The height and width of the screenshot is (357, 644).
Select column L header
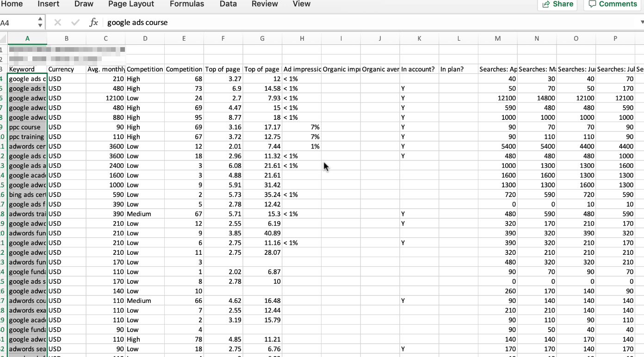coord(458,38)
